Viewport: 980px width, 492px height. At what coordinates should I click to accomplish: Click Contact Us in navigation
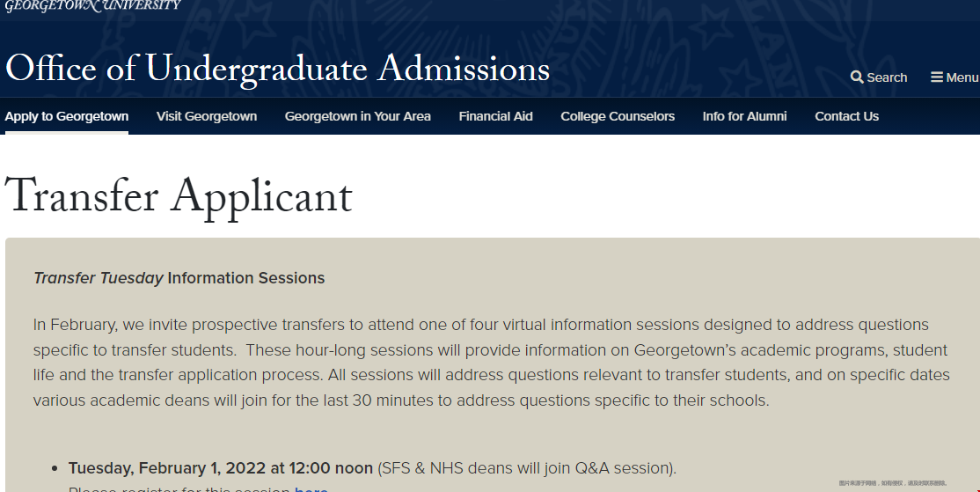(x=846, y=116)
